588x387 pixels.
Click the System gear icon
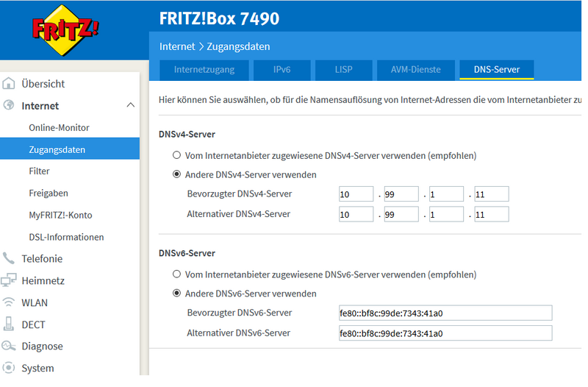[9, 368]
